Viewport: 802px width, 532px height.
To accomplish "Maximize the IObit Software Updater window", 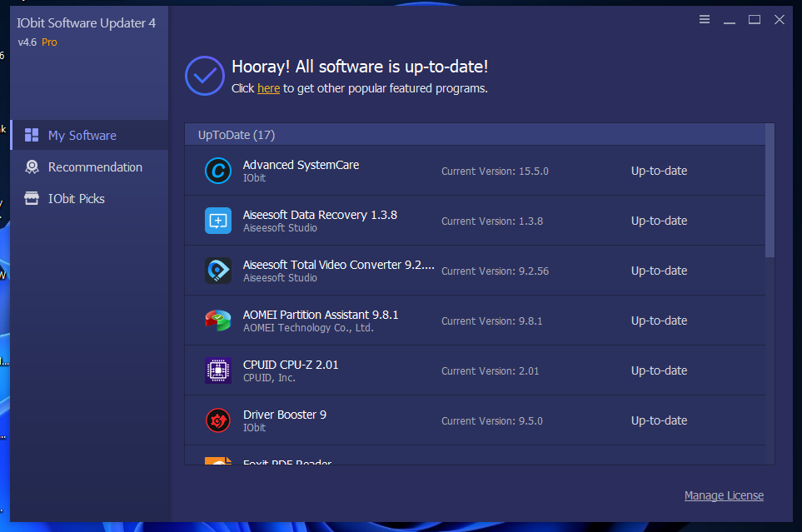I will point(755,19).
